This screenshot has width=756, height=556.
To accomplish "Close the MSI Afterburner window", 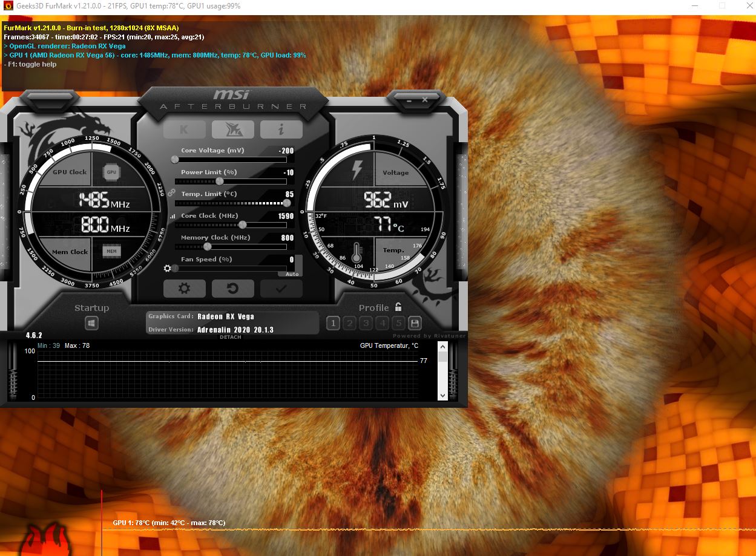I will [x=425, y=99].
